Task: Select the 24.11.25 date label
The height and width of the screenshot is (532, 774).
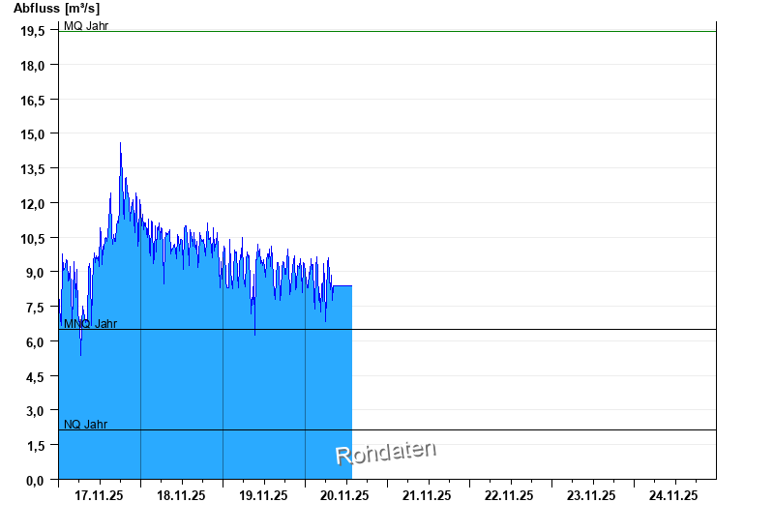Action: pos(674,495)
